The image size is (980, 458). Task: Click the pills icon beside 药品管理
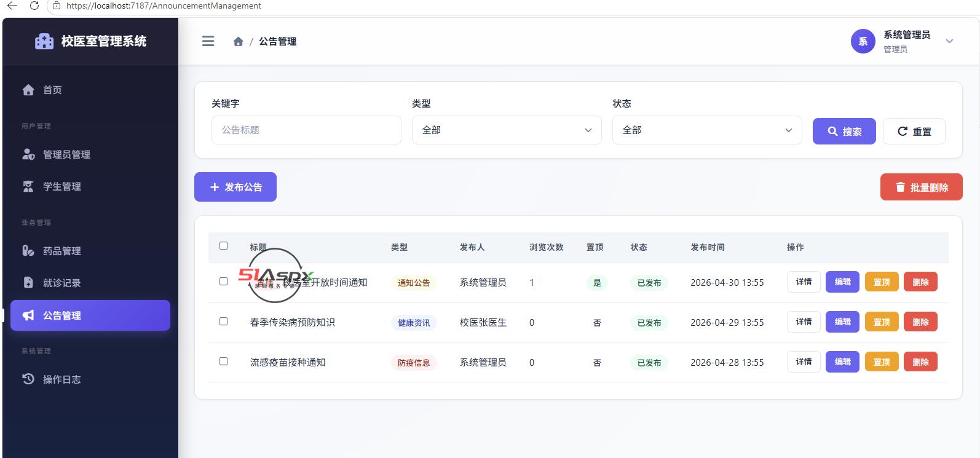tap(28, 251)
